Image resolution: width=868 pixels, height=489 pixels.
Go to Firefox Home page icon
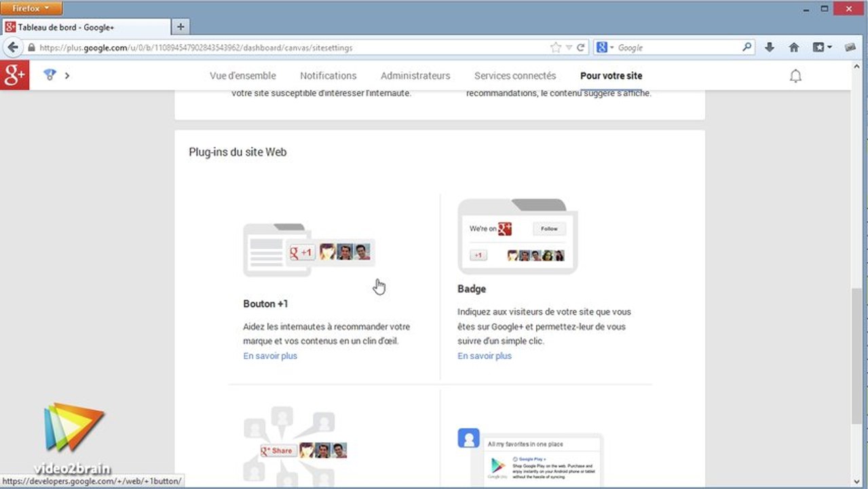click(x=793, y=48)
